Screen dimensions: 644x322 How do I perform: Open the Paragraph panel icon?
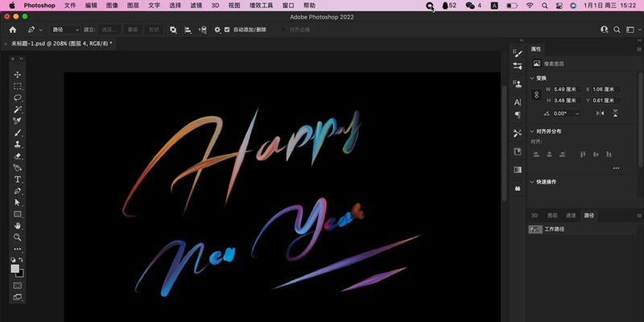pyautogui.click(x=518, y=114)
